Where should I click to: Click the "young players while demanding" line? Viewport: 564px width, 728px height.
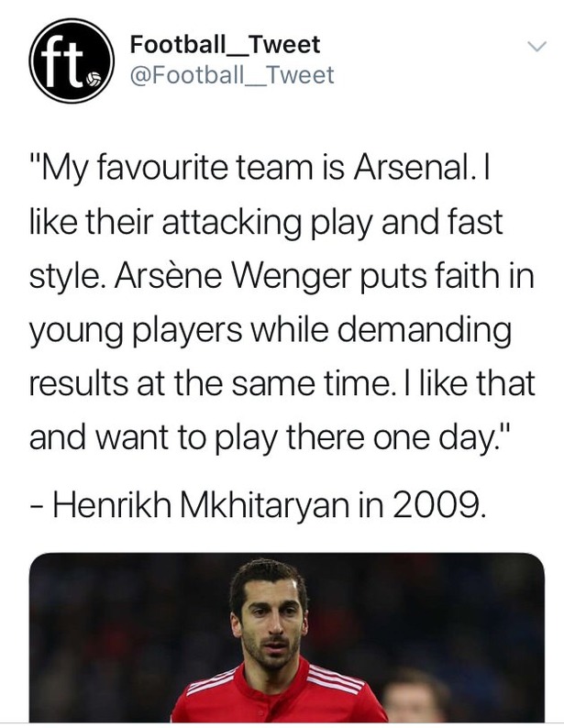click(x=271, y=332)
